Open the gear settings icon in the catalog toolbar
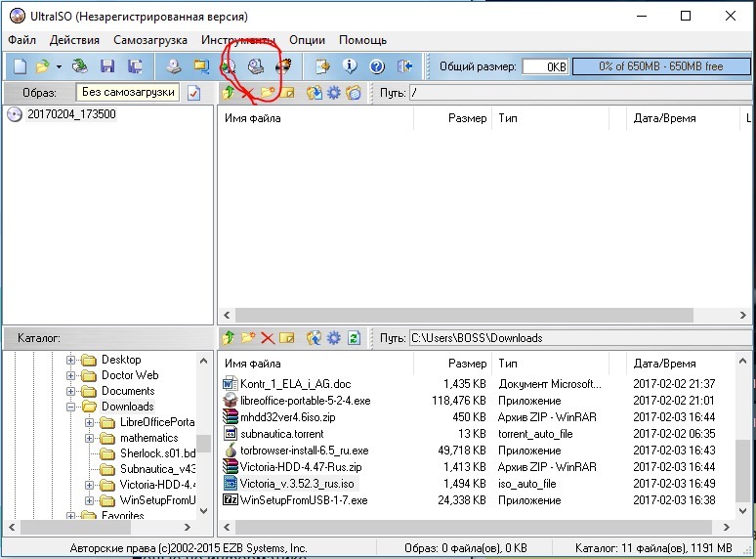 tap(334, 337)
